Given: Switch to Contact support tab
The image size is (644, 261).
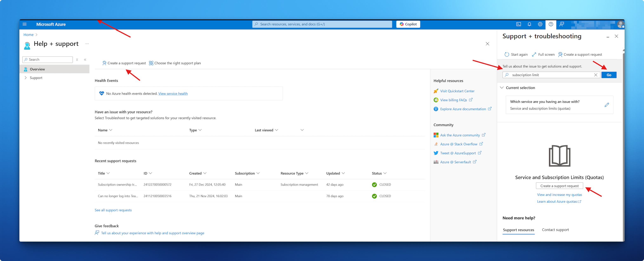Looking at the screenshot, I should (555, 230).
